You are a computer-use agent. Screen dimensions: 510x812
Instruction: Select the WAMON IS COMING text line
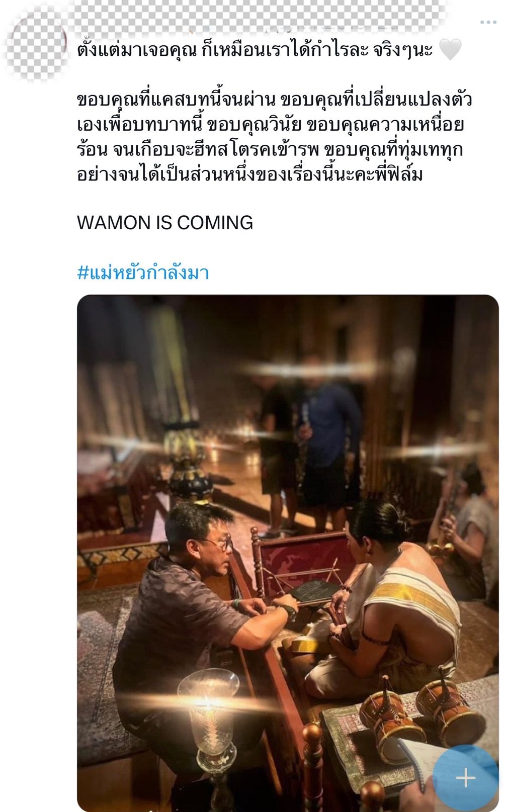165,222
